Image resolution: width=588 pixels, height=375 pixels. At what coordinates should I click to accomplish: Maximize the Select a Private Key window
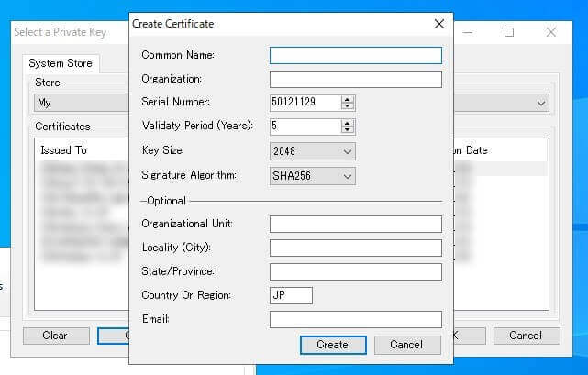(509, 32)
